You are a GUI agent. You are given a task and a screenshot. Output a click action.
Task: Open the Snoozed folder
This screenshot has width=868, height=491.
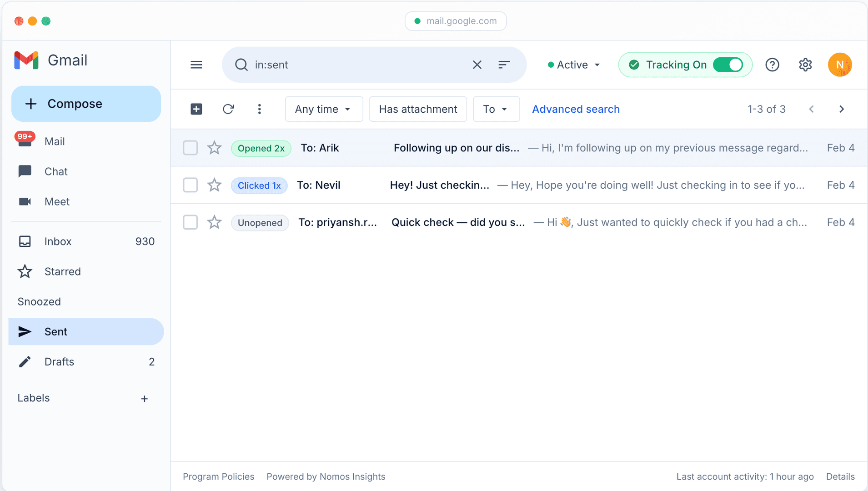click(39, 301)
